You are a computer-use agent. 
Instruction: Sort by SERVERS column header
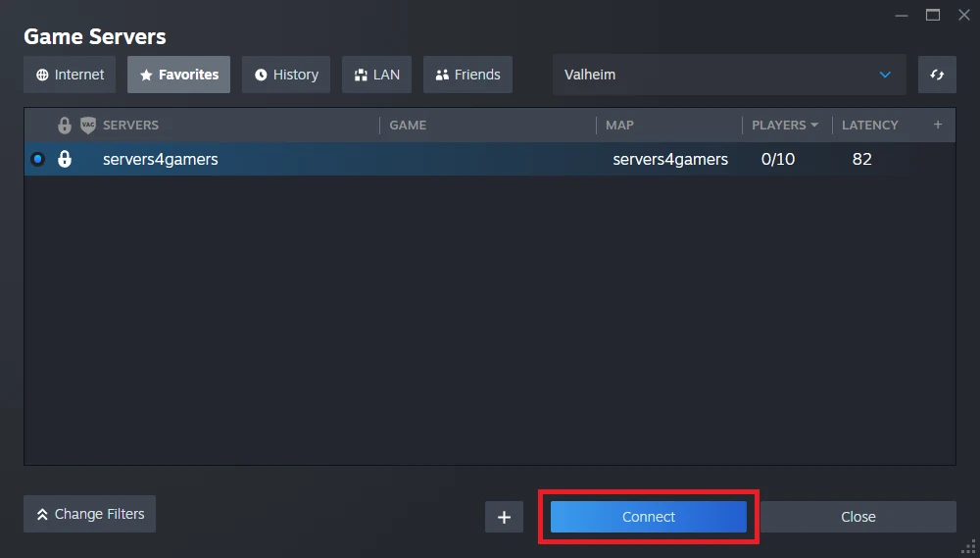coord(130,126)
